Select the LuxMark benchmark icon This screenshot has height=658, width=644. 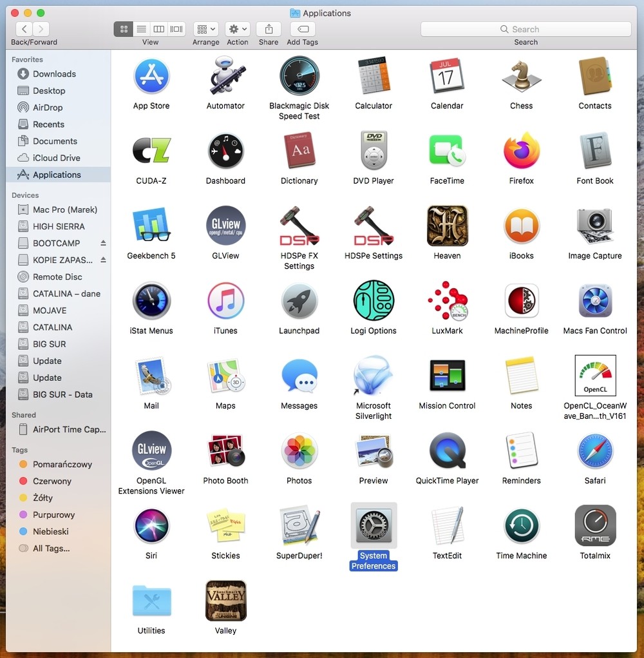coord(448,300)
